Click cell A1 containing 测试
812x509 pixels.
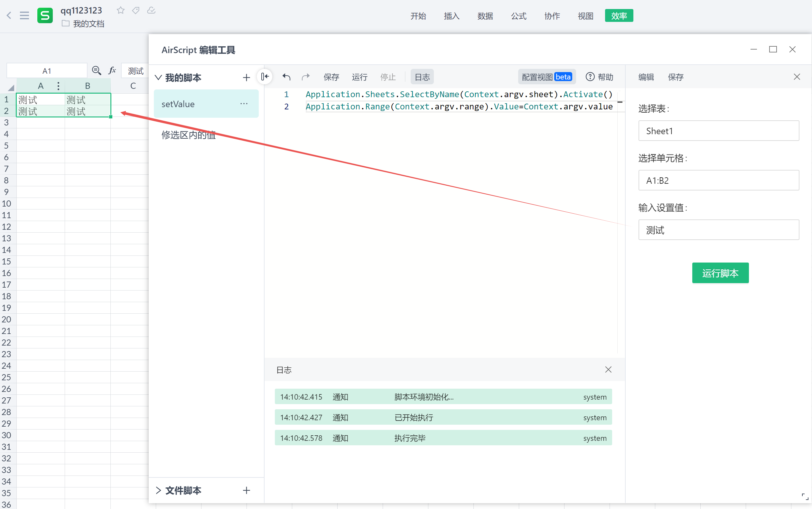click(x=41, y=100)
